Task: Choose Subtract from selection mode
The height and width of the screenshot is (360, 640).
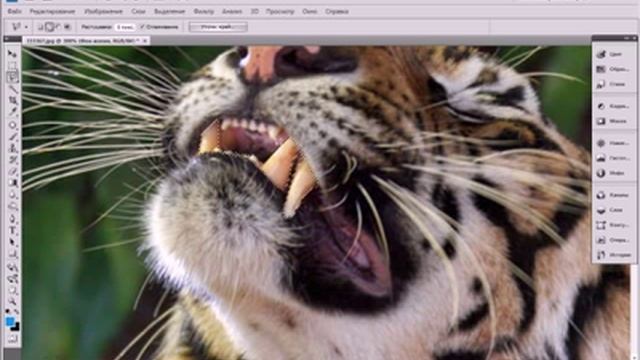Action: click(x=58, y=27)
